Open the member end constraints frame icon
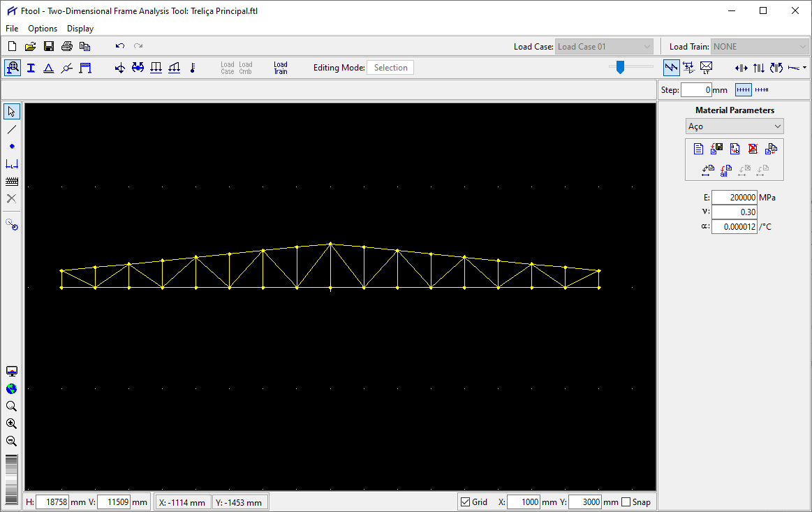Viewport: 812px width, 512px height. (85, 68)
